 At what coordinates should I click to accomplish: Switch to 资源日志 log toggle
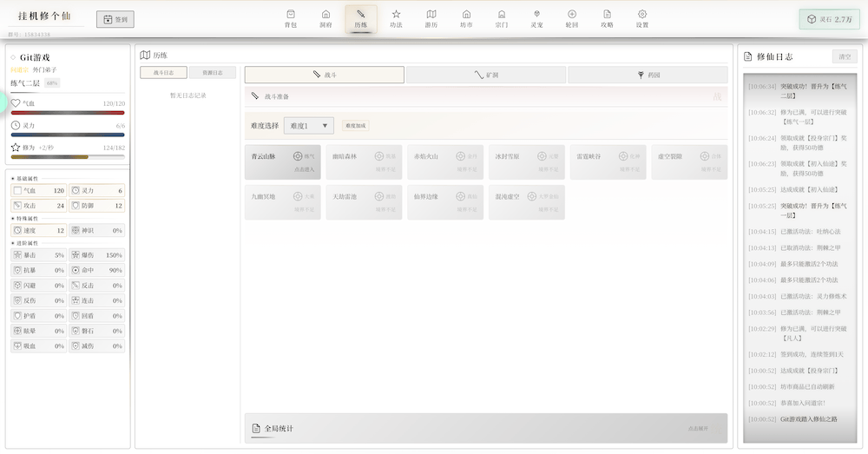[212, 73]
